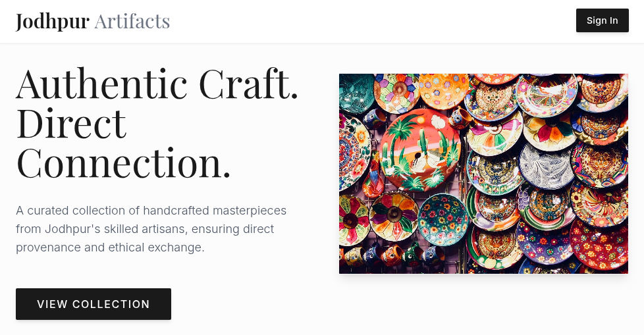Click the word "Artifacts" in the site logo

pyautogui.click(x=132, y=21)
